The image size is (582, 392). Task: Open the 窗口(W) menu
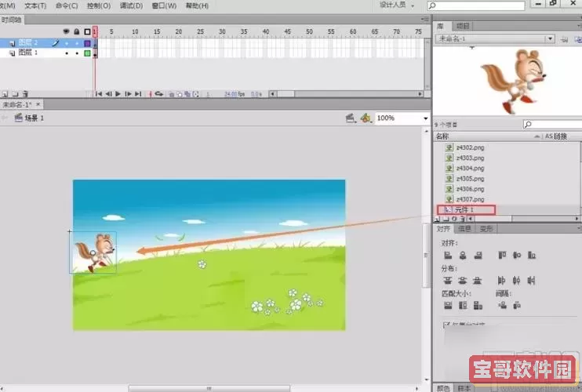click(x=165, y=5)
